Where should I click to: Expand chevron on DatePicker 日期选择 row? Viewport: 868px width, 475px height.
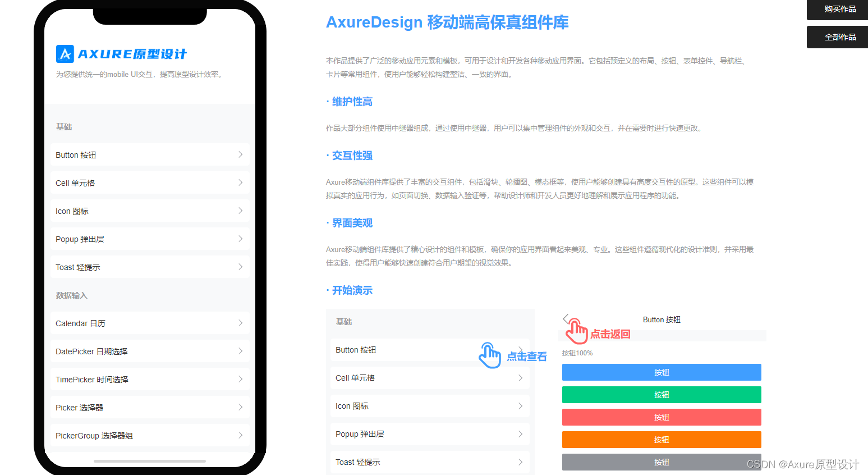240,351
